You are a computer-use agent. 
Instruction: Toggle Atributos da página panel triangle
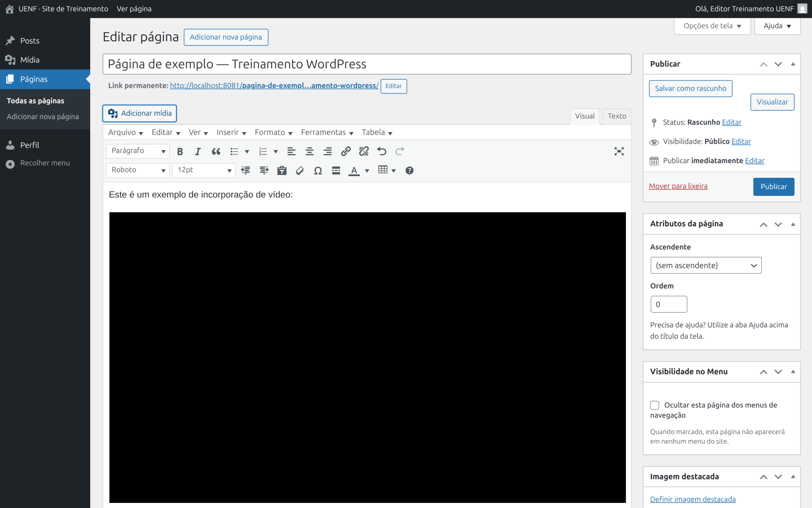click(x=793, y=224)
